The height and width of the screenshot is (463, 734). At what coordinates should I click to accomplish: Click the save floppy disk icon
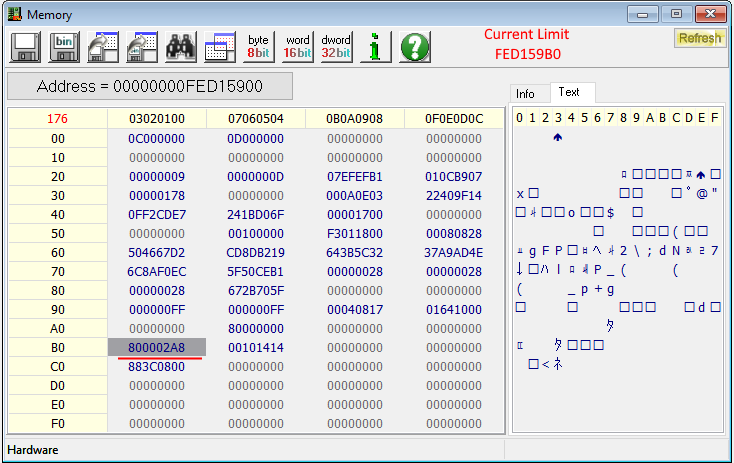(x=25, y=47)
